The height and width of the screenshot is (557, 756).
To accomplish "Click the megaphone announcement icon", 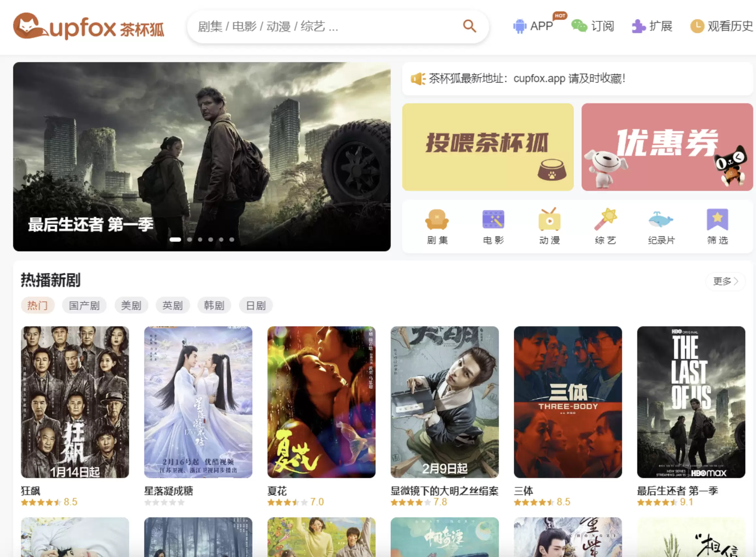I will click(x=418, y=79).
